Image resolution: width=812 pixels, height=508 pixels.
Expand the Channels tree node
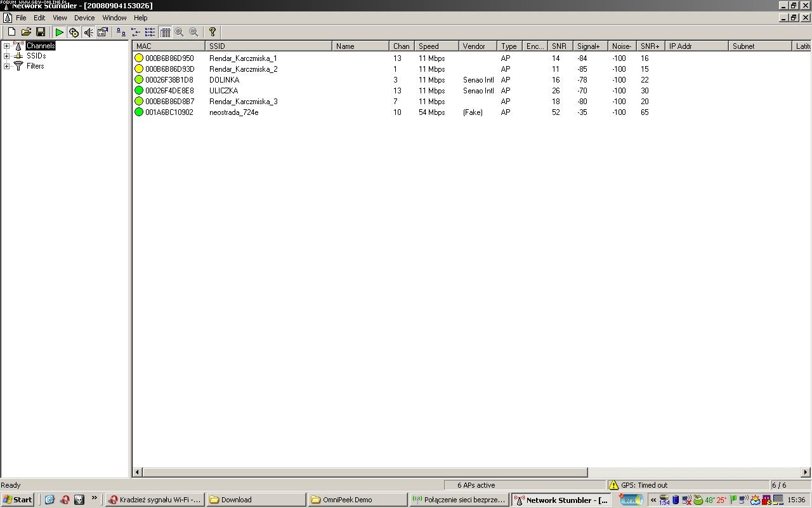tap(6, 46)
